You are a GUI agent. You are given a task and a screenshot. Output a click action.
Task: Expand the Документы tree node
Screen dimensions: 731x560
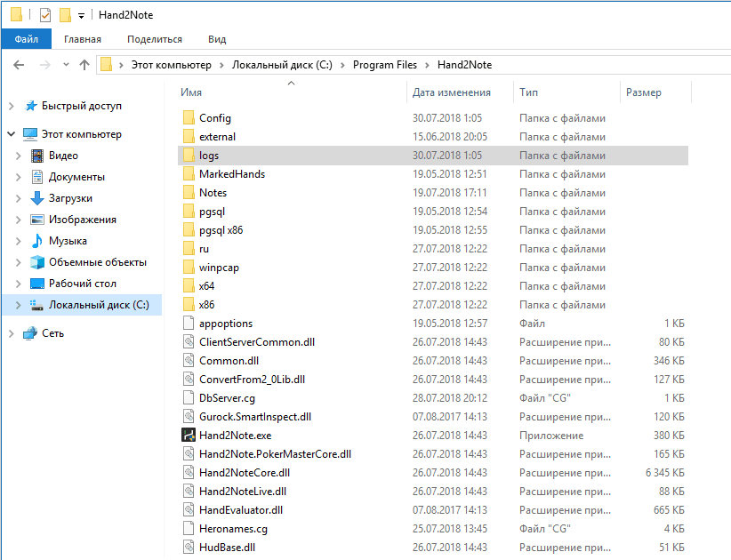pyautogui.click(x=19, y=177)
